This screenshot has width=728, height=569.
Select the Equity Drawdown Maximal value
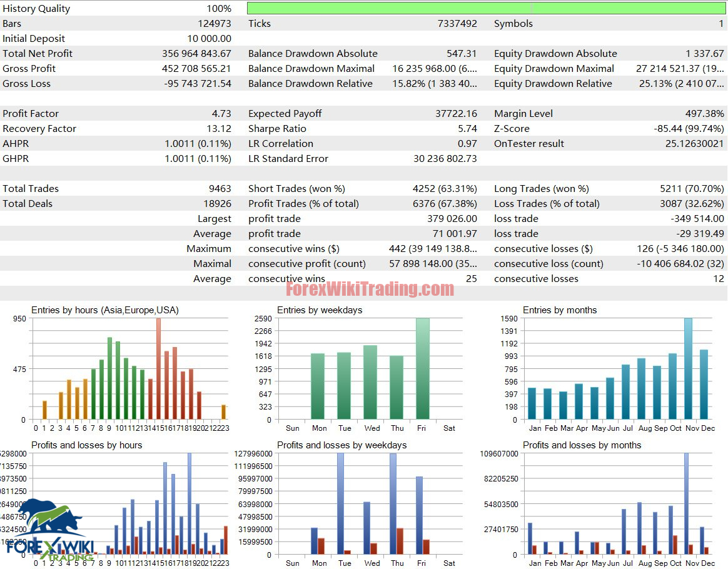(x=680, y=69)
